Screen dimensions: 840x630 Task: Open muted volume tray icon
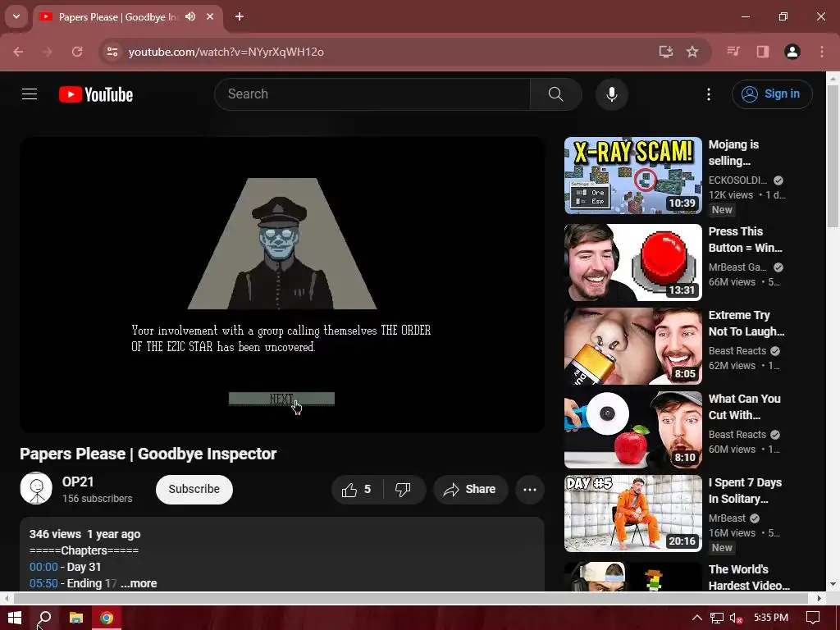point(736,618)
